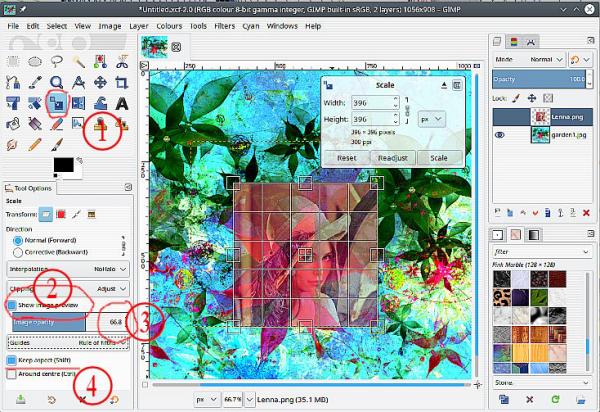Toggle width-height chain link in Scale dialog
Viewport: 600px width, 412px height.
(x=407, y=111)
